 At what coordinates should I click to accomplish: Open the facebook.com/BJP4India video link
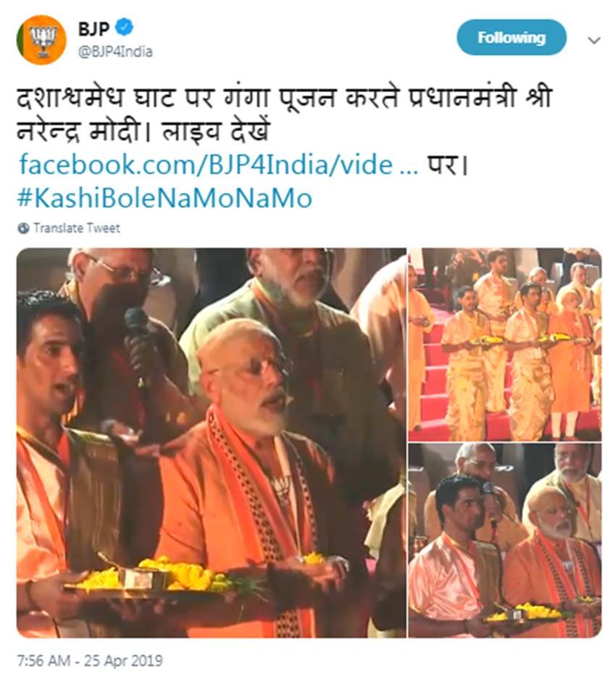coord(219,165)
